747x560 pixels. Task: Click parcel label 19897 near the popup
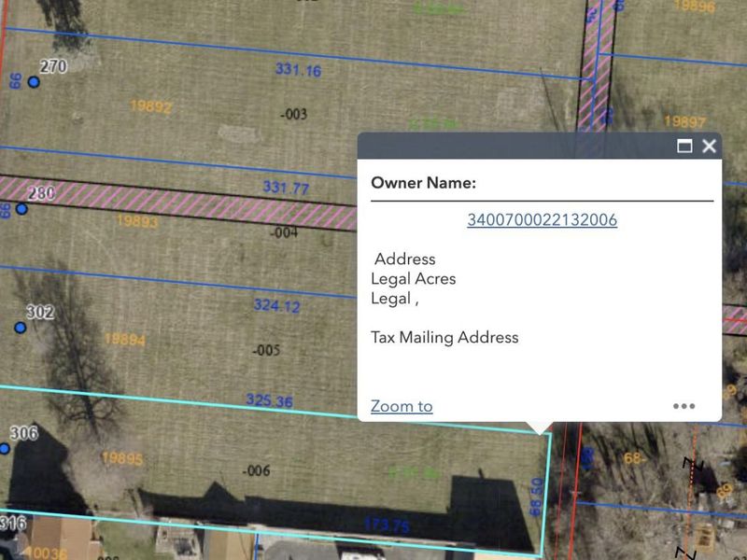tap(684, 122)
